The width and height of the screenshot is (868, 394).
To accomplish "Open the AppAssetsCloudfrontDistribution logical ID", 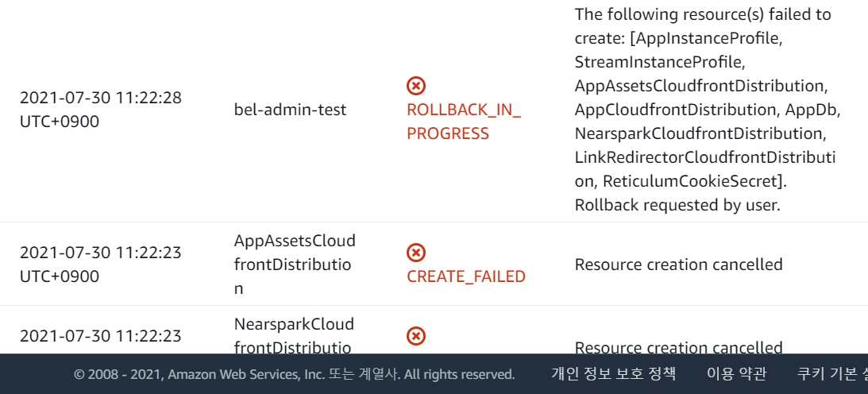I will [295, 265].
